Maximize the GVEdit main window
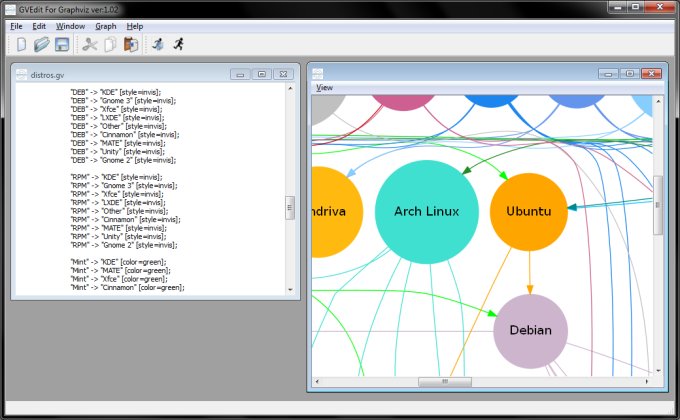The image size is (680, 420). click(x=636, y=7)
